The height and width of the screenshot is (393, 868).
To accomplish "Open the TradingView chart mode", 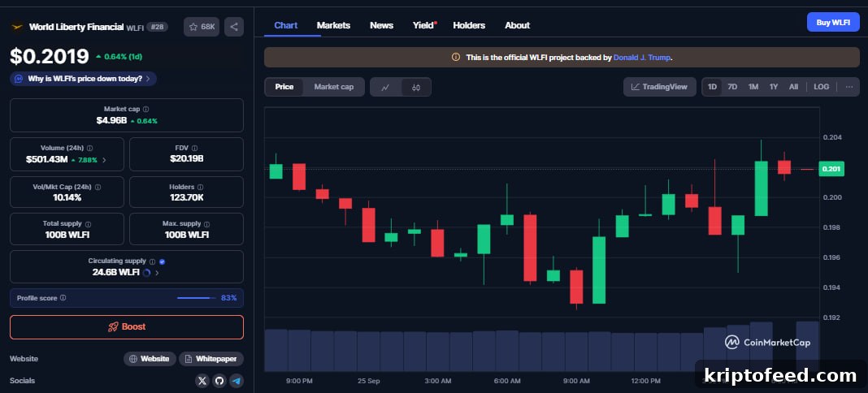I will (659, 87).
